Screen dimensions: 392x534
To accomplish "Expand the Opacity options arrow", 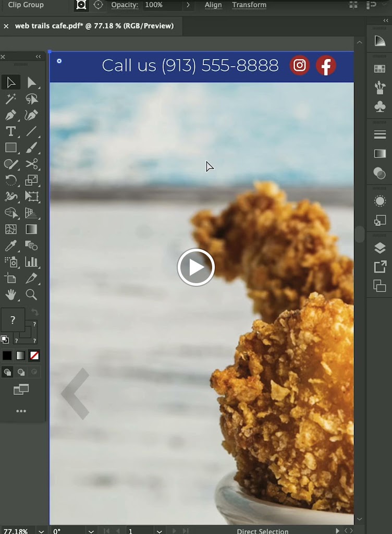I will [188, 5].
